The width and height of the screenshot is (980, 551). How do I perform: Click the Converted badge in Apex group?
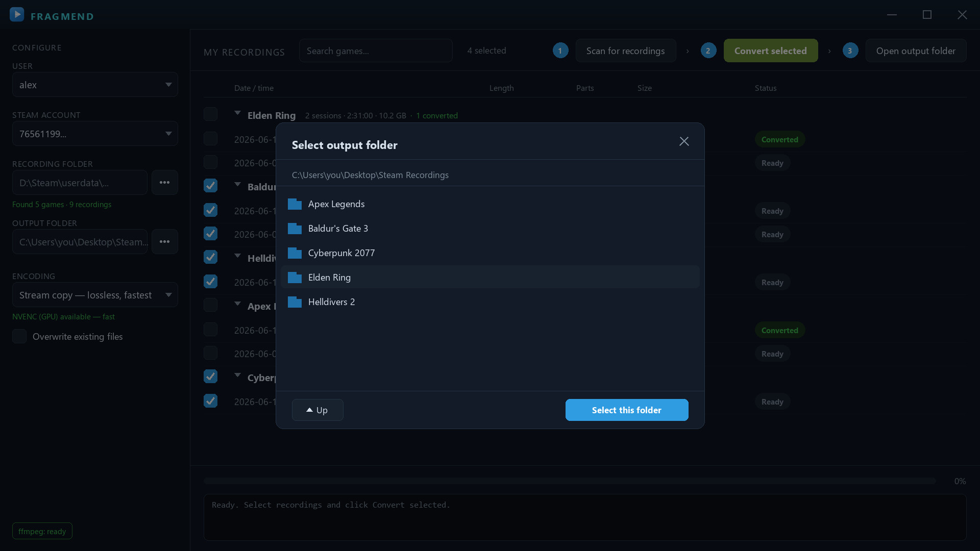point(779,330)
